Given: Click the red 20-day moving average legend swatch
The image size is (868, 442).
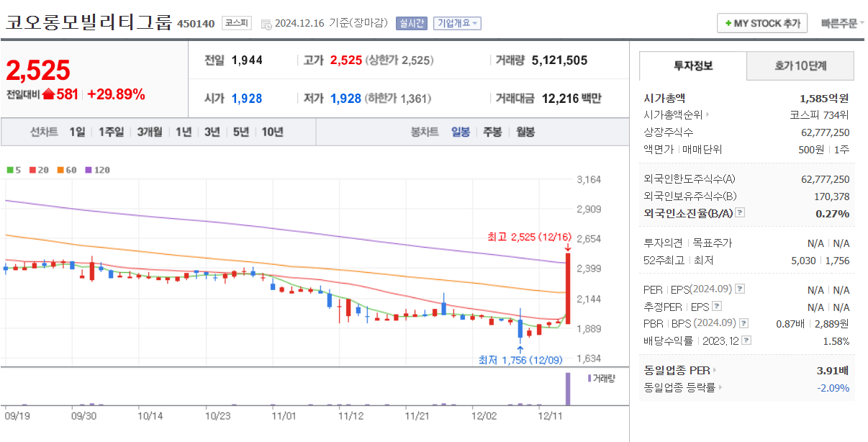Looking at the screenshot, I should (32, 171).
